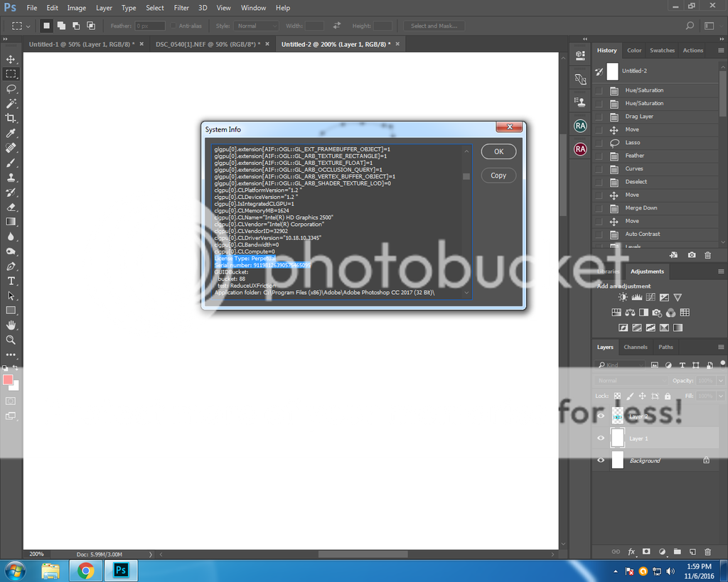
Task: Toggle Lock all padlock icon
Action: pos(668,396)
